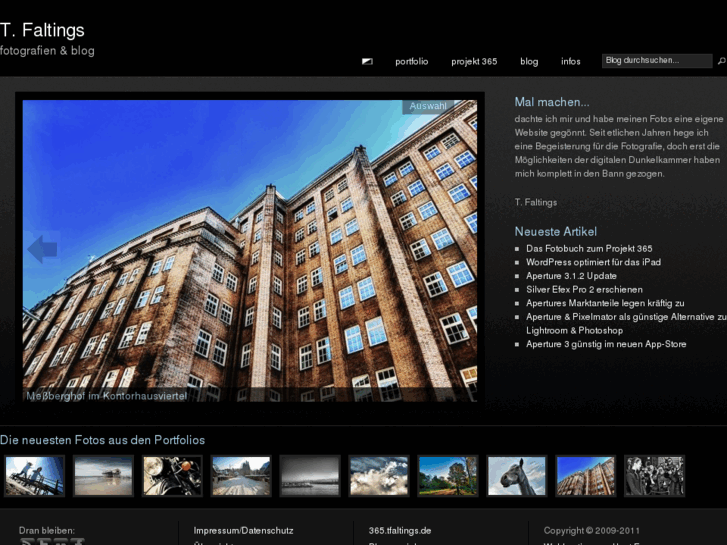This screenshot has height=545, width=727.
Task: Click 'Copyright © 2009-2011' footer text
Action: point(592,531)
